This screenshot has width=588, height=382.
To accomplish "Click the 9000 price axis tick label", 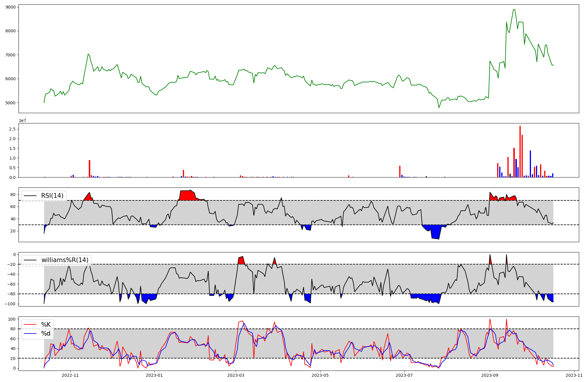I will tap(11, 7).
